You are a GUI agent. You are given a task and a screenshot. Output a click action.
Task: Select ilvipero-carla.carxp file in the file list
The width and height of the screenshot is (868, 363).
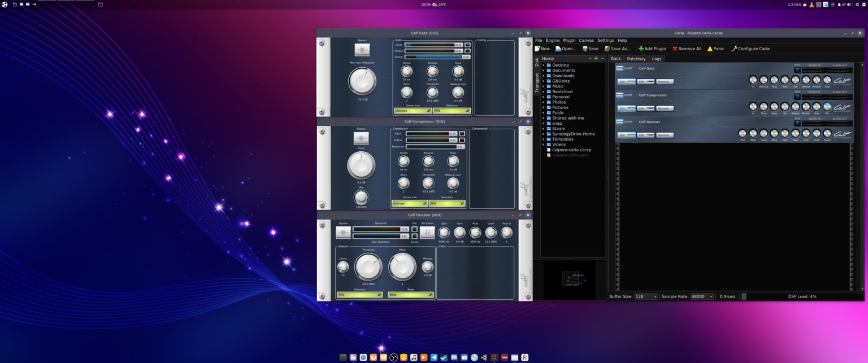(x=571, y=150)
